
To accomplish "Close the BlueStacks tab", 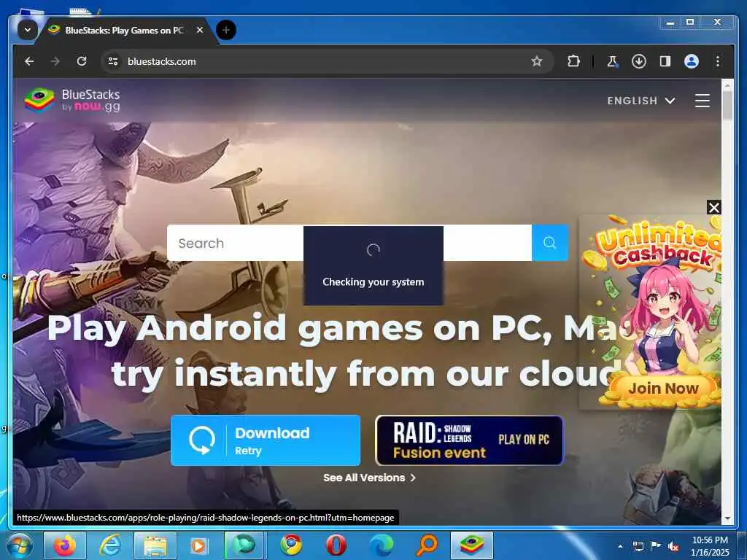I will pos(200,30).
